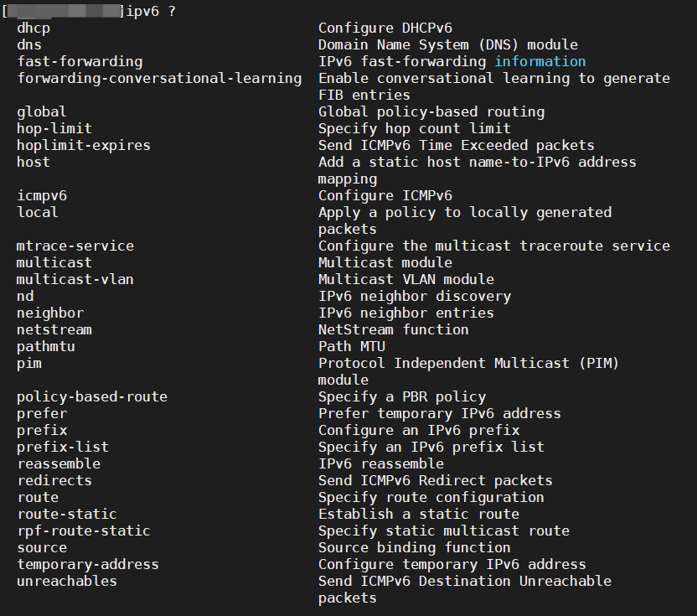This screenshot has height=616, width=697.
Task: Click the 'icmpv6' command keyword
Action: click(42, 195)
